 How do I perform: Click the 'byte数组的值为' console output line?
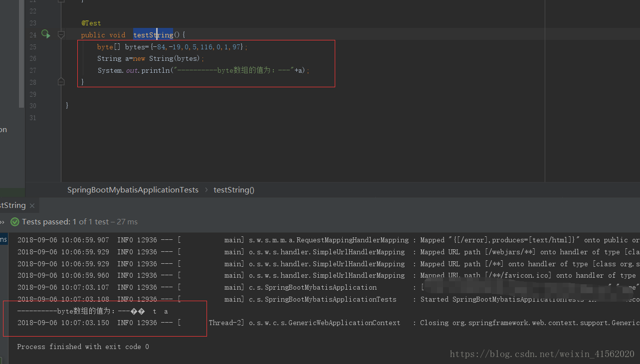coord(92,311)
